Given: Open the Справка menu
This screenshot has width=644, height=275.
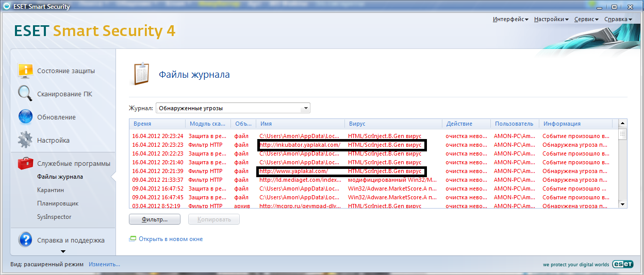Looking at the screenshot, I should (618, 19).
